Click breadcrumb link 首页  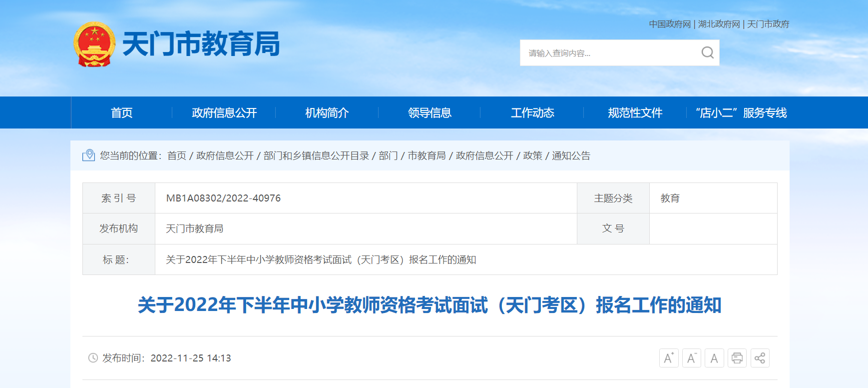coord(177,155)
